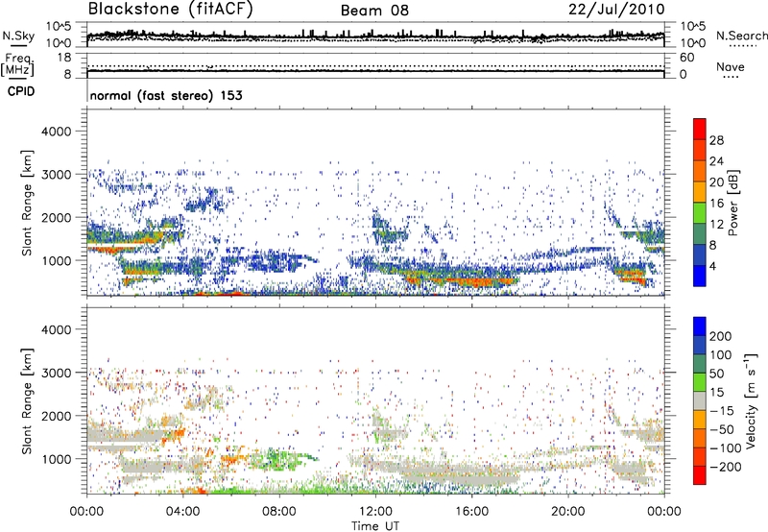Click the 20 label on Power colorbar
This screenshot has height=532, width=768.
[716, 182]
